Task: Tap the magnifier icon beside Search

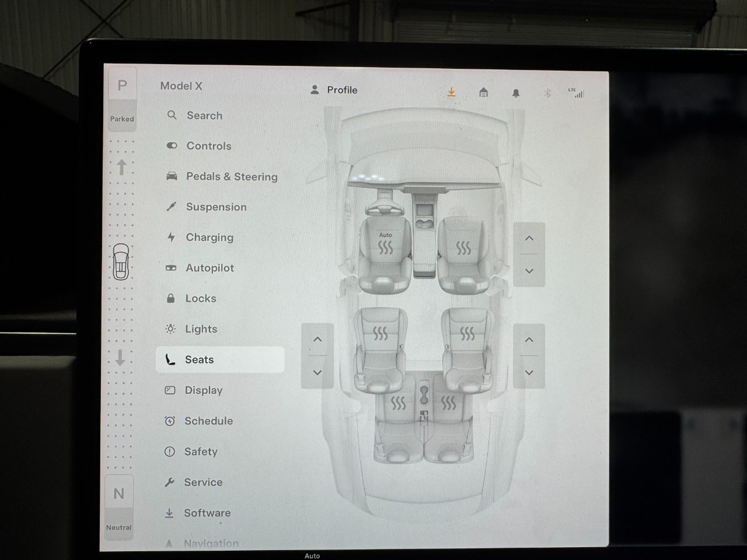Action: (172, 116)
